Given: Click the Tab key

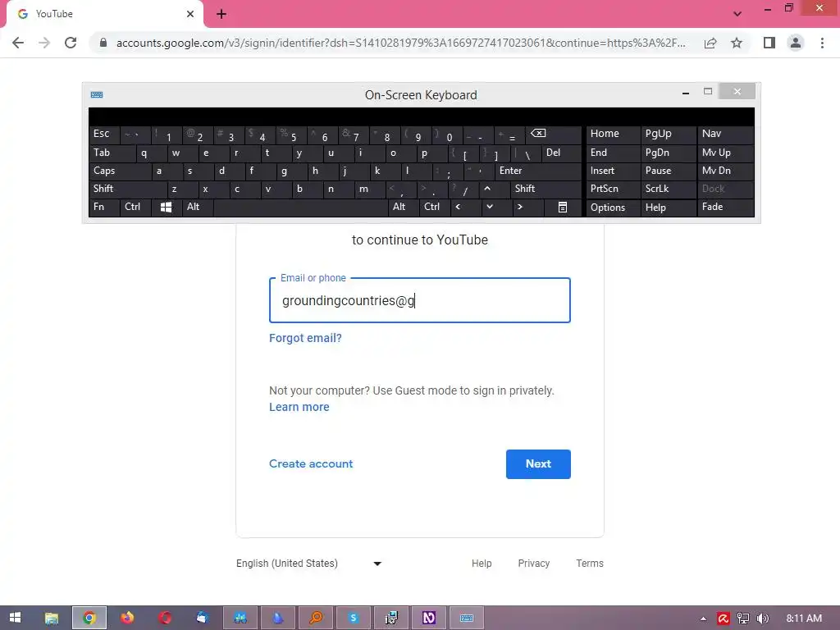Looking at the screenshot, I should pos(112,153).
